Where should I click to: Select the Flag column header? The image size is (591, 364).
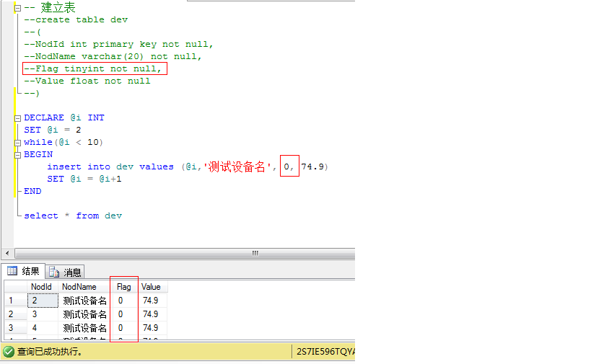tap(123, 287)
